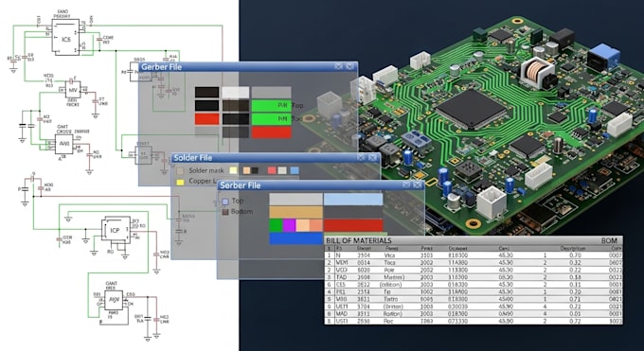Select the BOM value 0.32
The height and width of the screenshot is (351, 644).
(575, 263)
